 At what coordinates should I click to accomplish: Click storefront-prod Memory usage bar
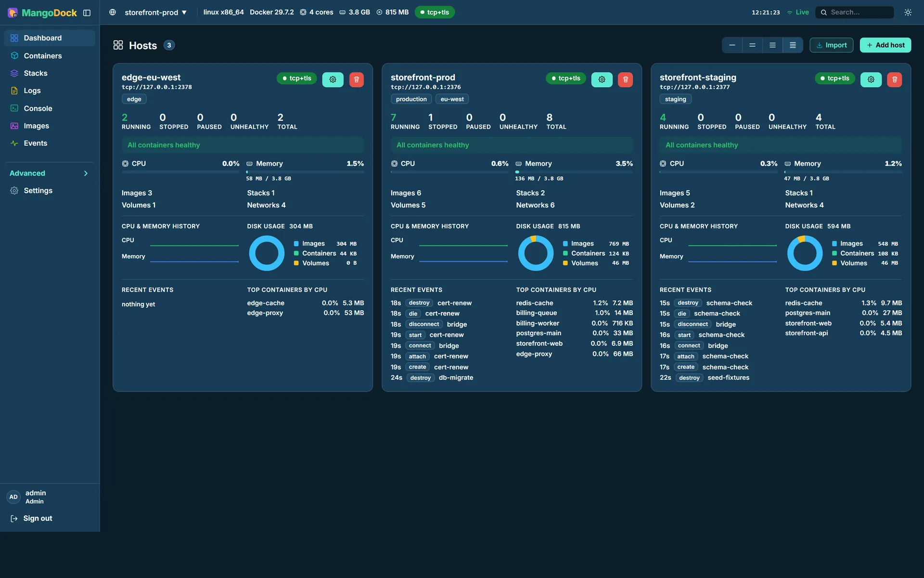click(574, 172)
